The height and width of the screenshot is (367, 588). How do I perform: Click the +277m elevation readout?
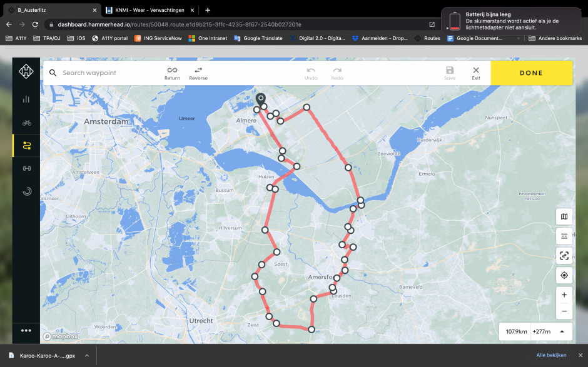coord(542,331)
